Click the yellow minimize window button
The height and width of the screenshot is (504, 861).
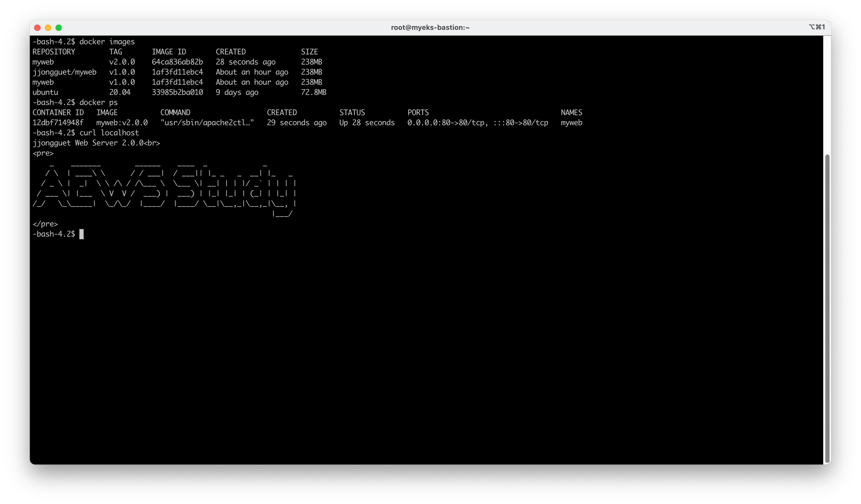coord(48,28)
